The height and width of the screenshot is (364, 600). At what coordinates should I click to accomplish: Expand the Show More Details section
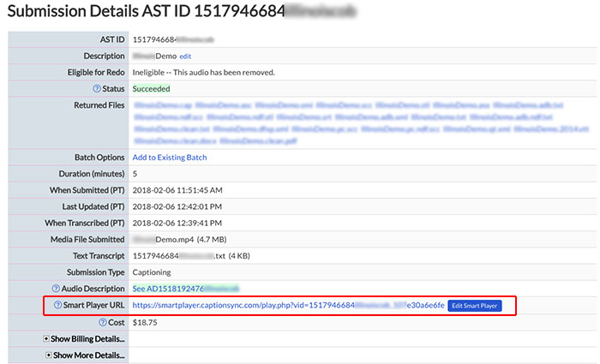pyautogui.click(x=87, y=355)
